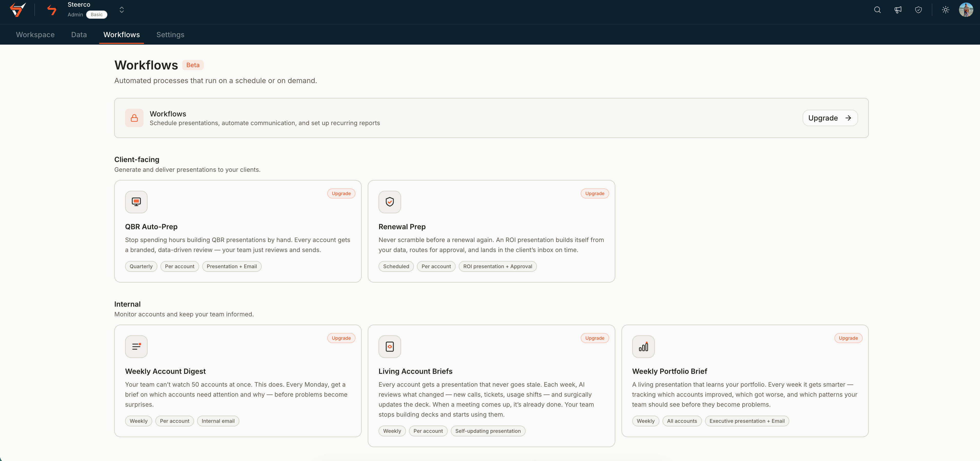Open the Weekly Account Digest card title
Screen dimensions: 980x461
pos(165,371)
